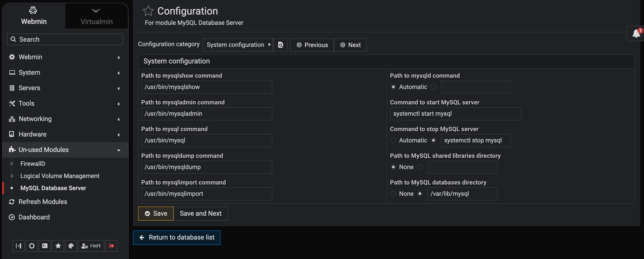This screenshot has width=644, height=259.
Task: Open theme palette configuration icon
Action: 71,246
